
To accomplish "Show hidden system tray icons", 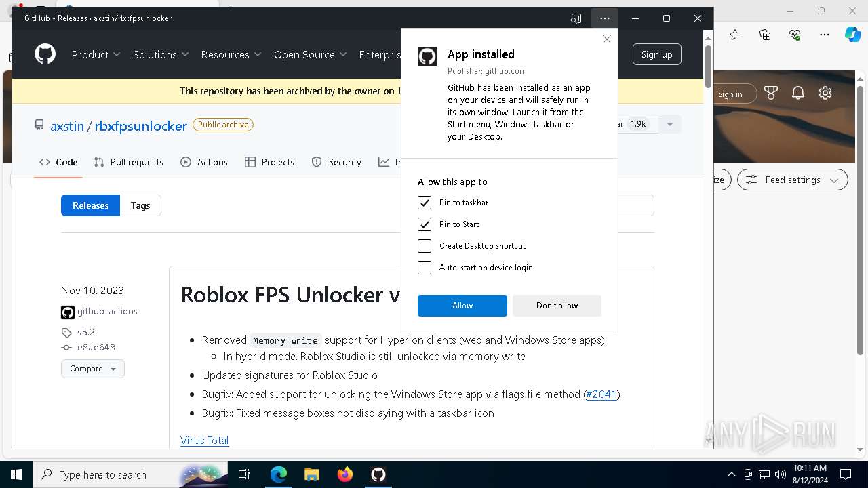I will tap(731, 474).
